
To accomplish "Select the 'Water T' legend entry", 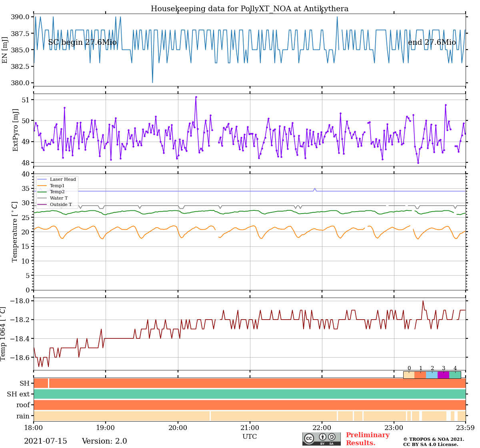I will pyautogui.click(x=52, y=198).
